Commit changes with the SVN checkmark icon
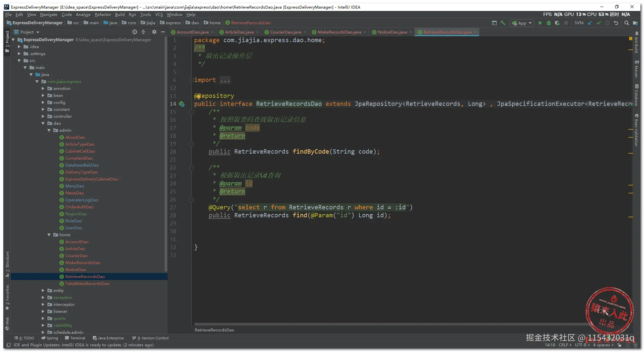 point(599,23)
